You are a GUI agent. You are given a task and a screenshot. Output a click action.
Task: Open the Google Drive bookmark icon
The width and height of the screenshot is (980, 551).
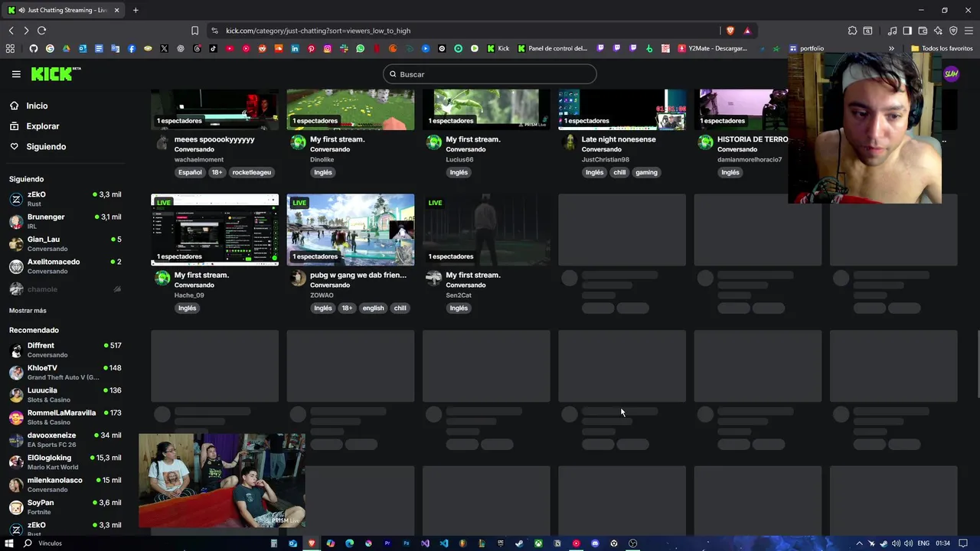point(67,48)
